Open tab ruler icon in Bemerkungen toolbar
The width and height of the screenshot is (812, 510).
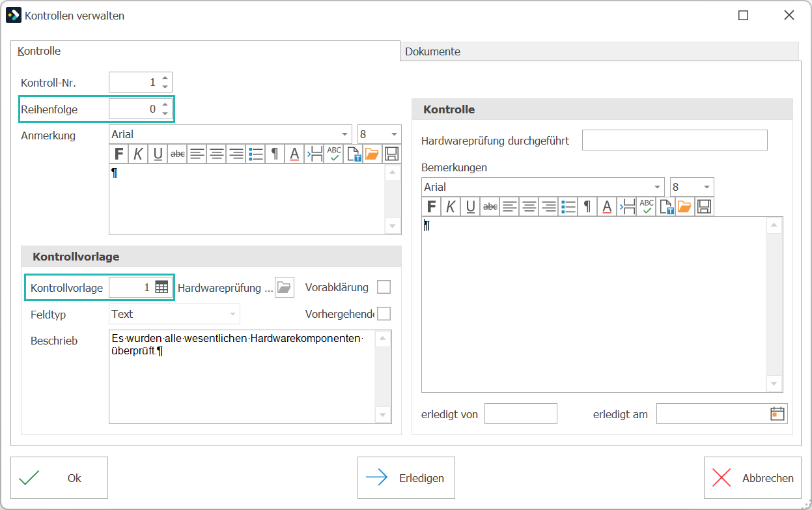point(626,206)
